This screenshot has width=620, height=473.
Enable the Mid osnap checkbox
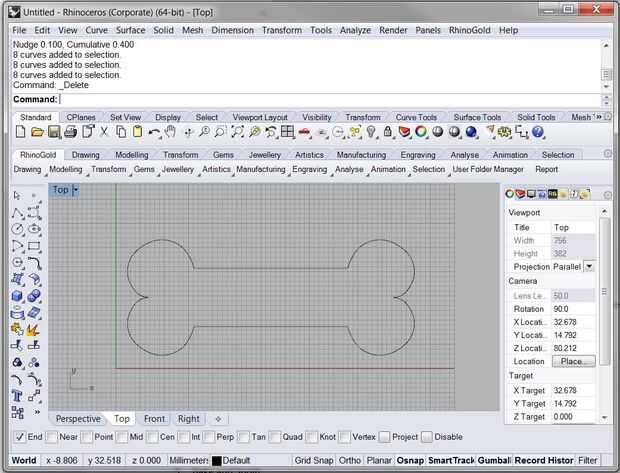[x=123, y=437]
